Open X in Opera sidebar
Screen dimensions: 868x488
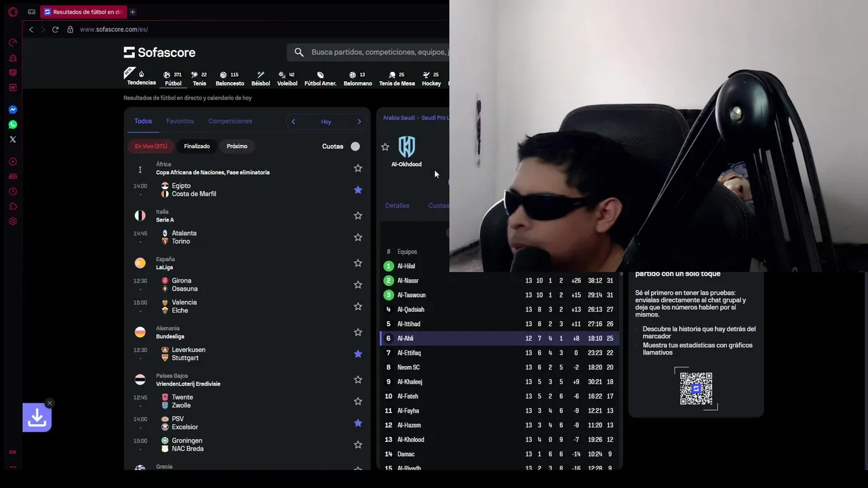(12, 140)
